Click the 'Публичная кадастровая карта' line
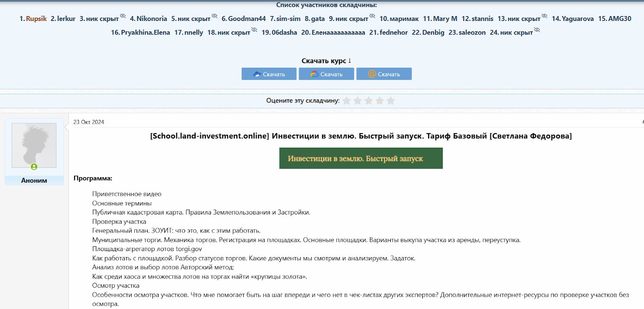Screen dimensions: 644x309 pyautogui.click(x=201, y=212)
